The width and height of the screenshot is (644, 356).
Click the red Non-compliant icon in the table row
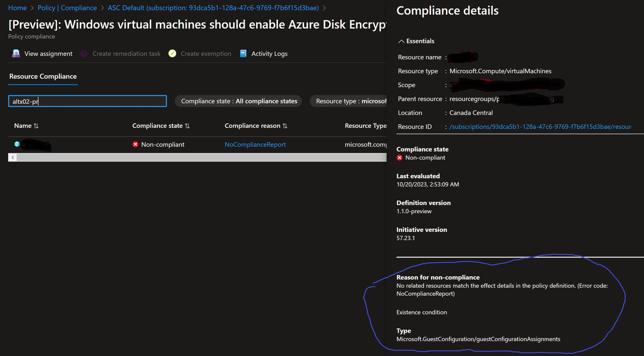135,144
